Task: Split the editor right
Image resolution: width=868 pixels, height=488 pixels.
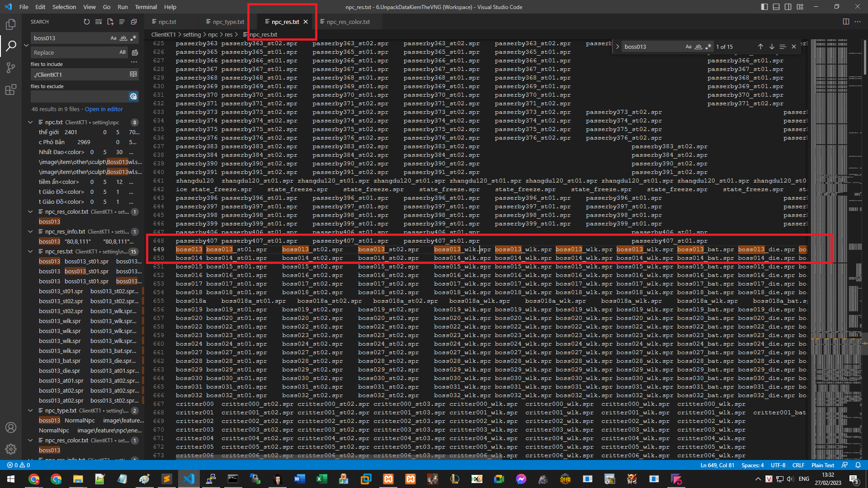Action: [846, 22]
